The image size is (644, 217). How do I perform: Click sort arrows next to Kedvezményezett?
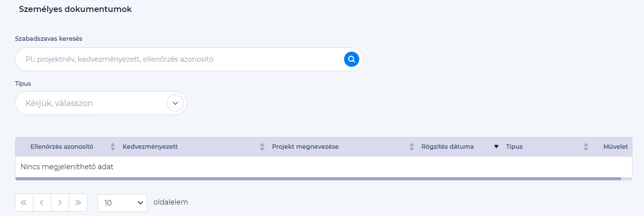(x=262, y=147)
